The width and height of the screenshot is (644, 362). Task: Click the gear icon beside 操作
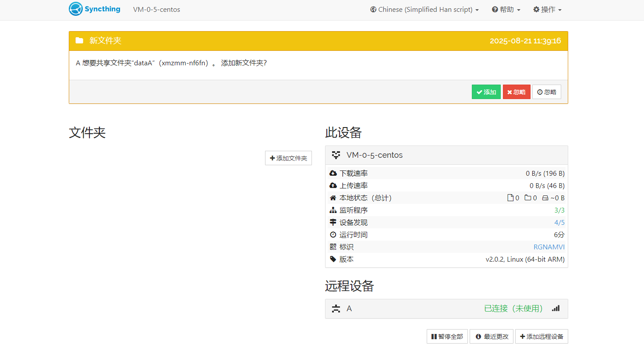[x=536, y=9]
